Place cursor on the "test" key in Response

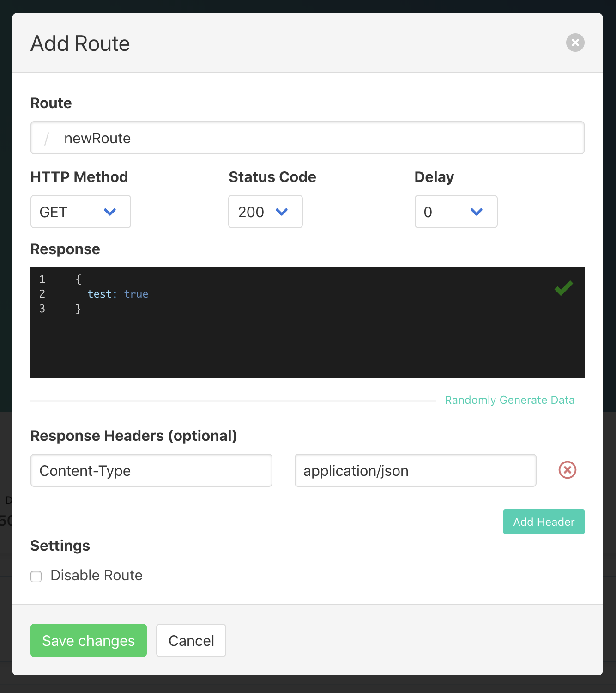pyautogui.click(x=99, y=294)
